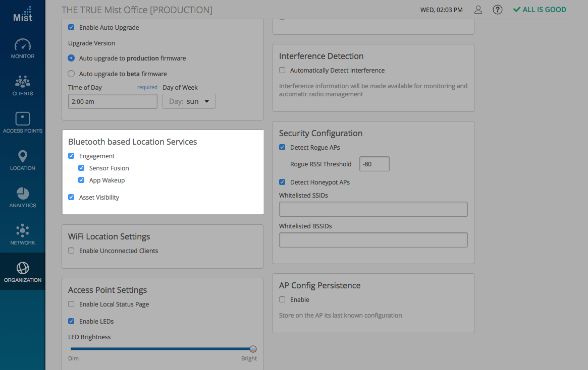Click the Whitelisted SSIDs input field
The height and width of the screenshot is (370, 588).
click(373, 209)
